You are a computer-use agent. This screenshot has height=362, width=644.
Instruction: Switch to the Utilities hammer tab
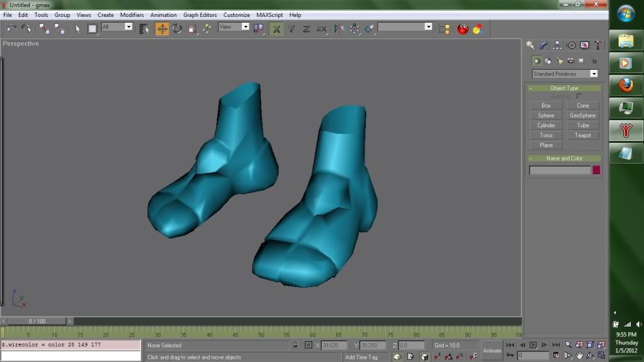tap(598, 45)
